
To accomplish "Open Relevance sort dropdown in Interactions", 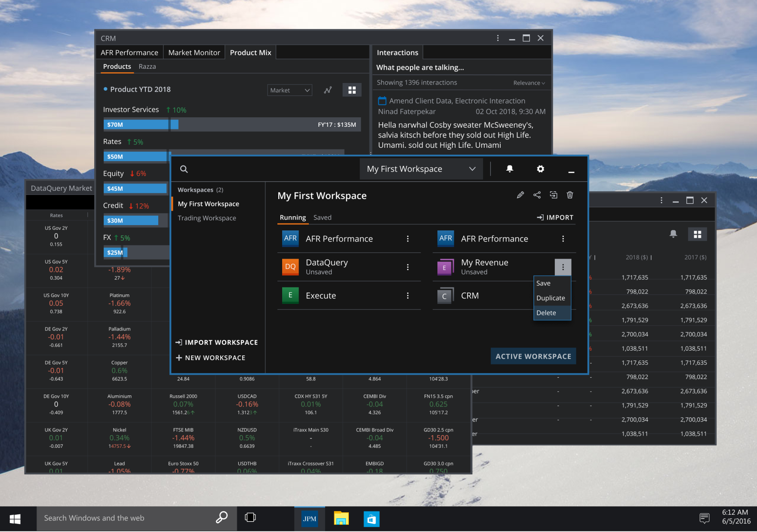I will (529, 83).
